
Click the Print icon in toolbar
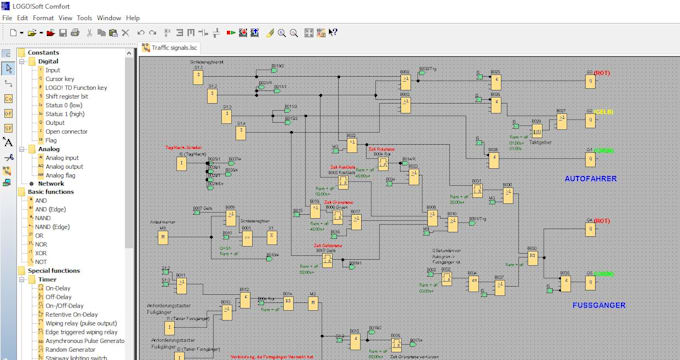tap(75, 33)
